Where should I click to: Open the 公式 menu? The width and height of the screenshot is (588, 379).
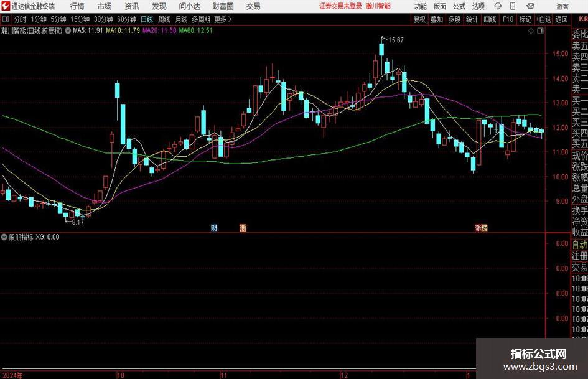click(x=459, y=6)
